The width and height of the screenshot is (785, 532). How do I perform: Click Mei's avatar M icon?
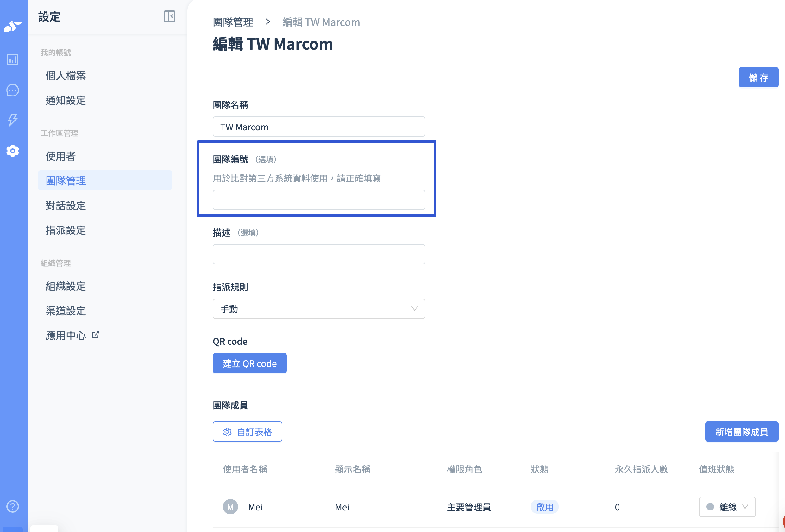[x=230, y=507]
